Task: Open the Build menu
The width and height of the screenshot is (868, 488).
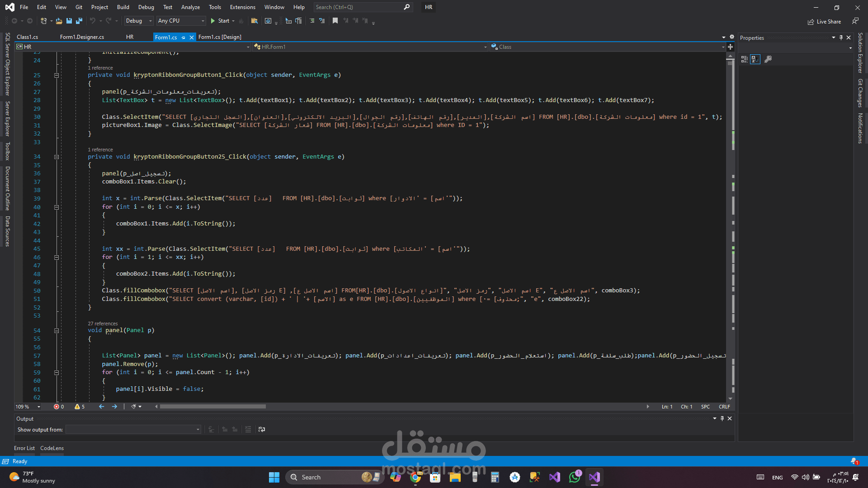Action: (x=123, y=7)
